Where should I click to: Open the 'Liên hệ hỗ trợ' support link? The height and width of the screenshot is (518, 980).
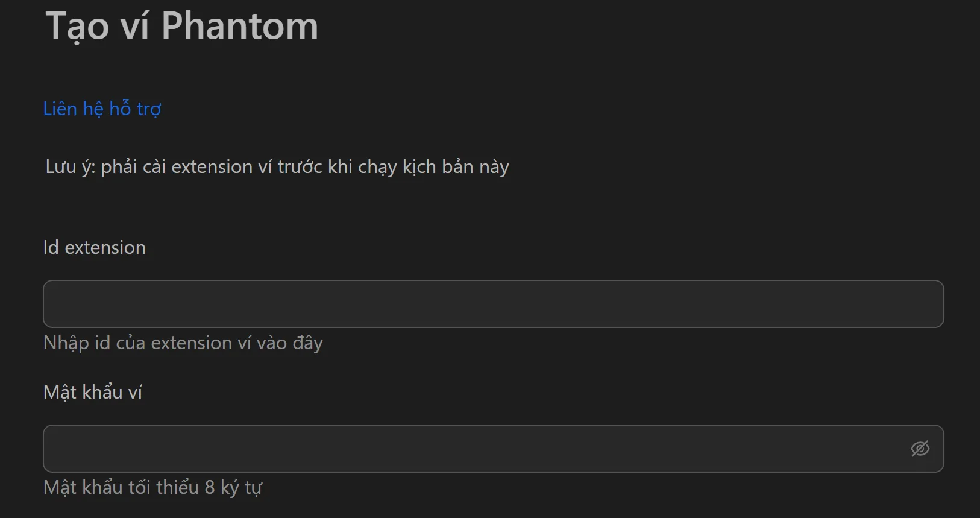[x=102, y=109]
